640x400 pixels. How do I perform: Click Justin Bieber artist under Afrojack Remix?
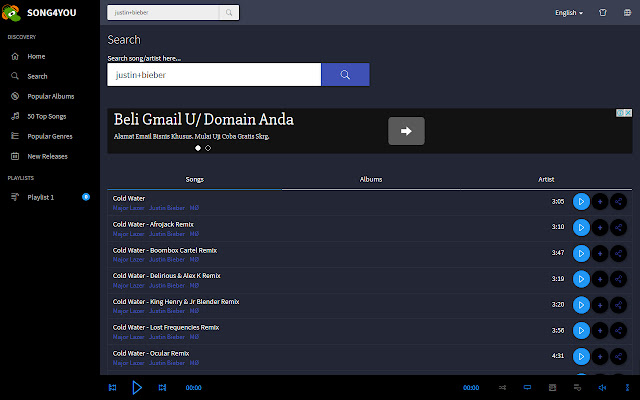(167, 234)
